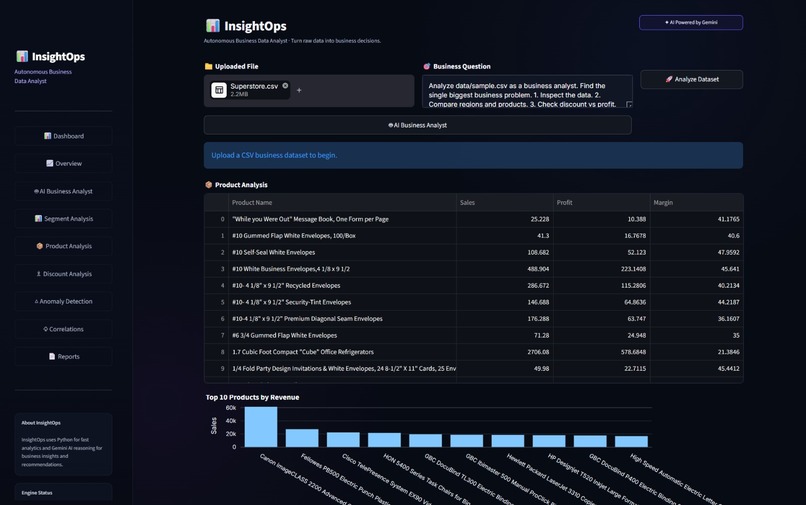Screen dimensions: 806x505
Task: Click the Top 10 Products by Revenue title
Action: pyautogui.click(x=252, y=398)
